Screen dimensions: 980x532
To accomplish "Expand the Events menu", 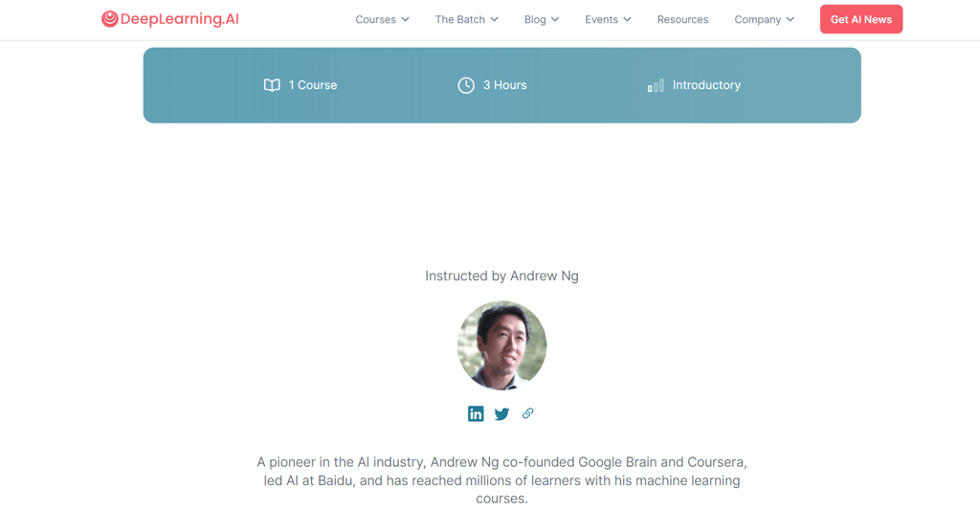I will tap(608, 19).
